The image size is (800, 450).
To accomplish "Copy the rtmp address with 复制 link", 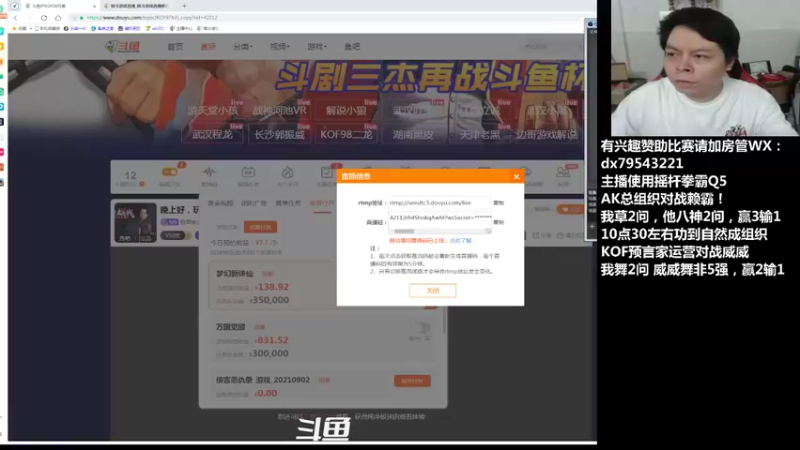I will 498,203.
